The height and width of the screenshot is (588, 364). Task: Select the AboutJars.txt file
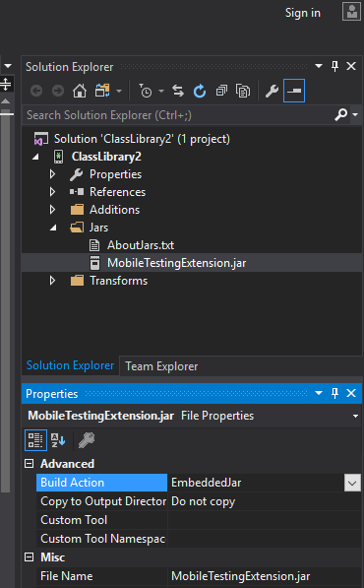pos(141,245)
